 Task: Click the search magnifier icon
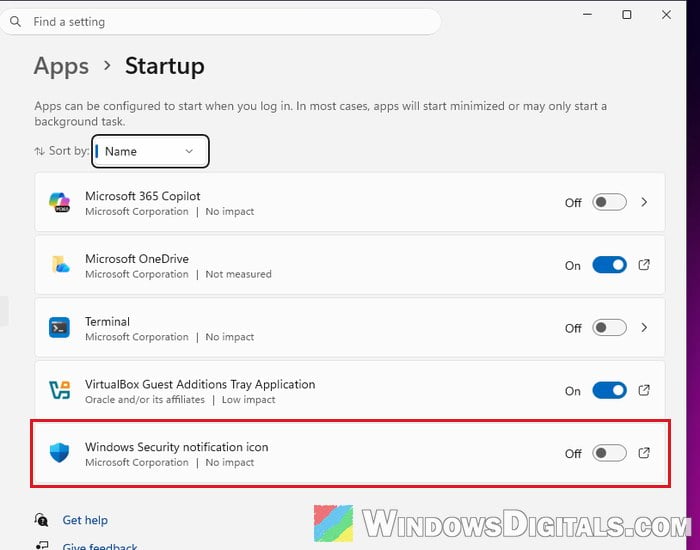click(x=15, y=21)
